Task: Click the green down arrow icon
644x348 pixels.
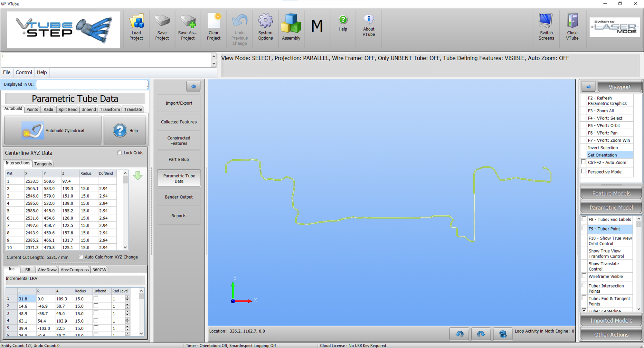Action: click(138, 176)
